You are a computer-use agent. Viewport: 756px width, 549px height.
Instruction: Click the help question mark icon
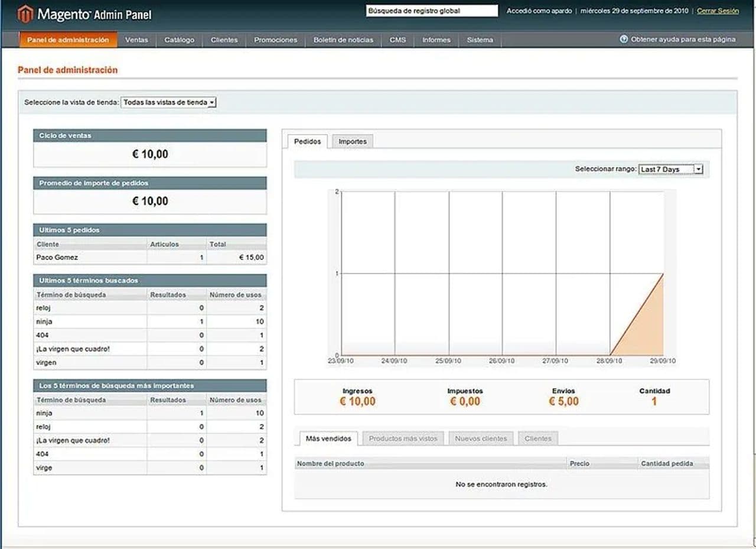click(624, 39)
